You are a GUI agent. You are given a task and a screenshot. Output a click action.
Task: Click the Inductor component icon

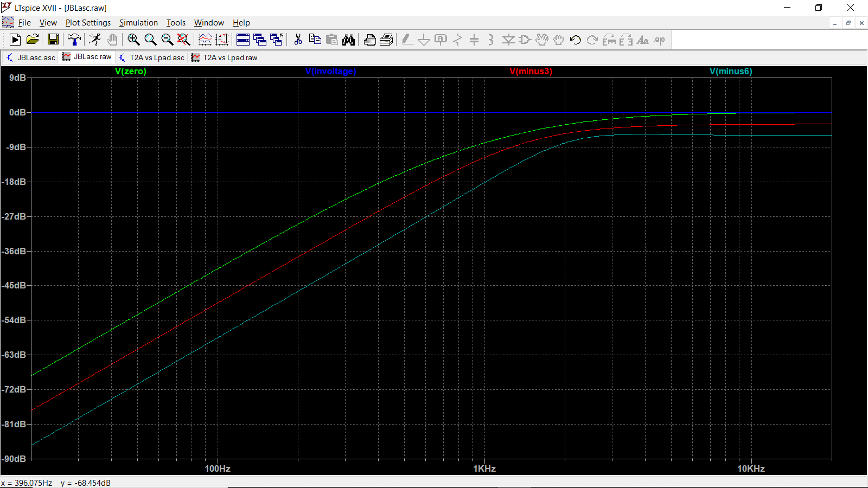[491, 40]
